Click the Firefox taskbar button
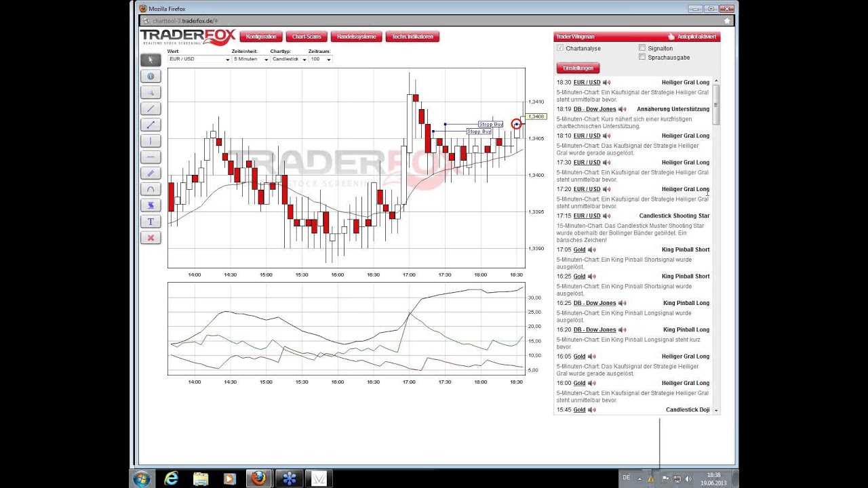 [258, 479]
